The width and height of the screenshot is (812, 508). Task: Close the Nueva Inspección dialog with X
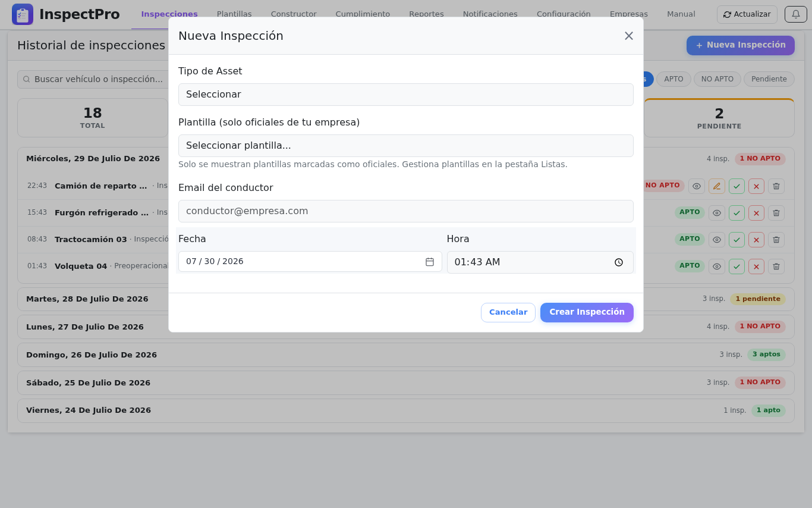coord(629,36)
